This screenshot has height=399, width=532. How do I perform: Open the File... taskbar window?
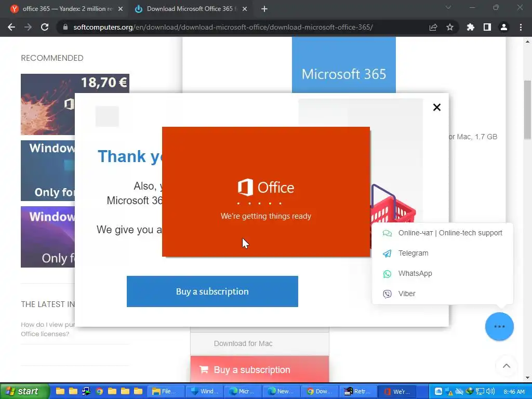click(166, 391)
